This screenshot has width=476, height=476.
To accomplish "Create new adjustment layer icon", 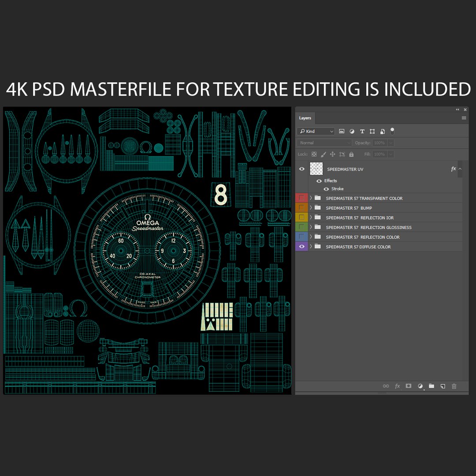I will 420,386.
